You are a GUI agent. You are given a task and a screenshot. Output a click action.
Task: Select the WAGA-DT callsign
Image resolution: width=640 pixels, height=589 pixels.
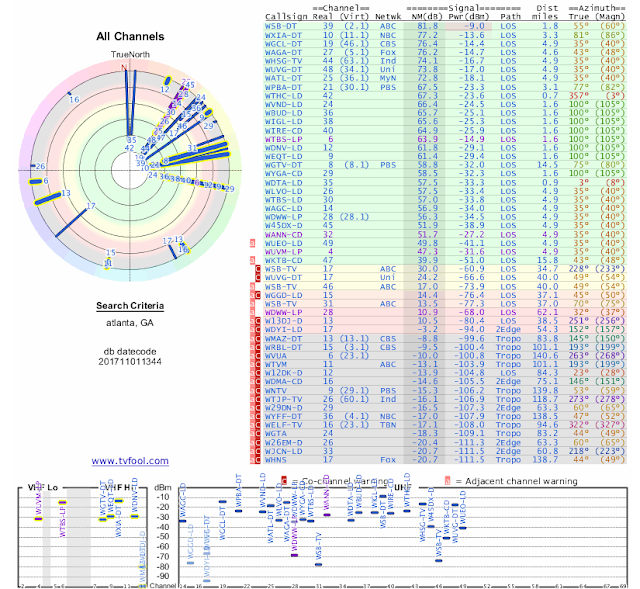pyautogui.click(x=283, y=52)
